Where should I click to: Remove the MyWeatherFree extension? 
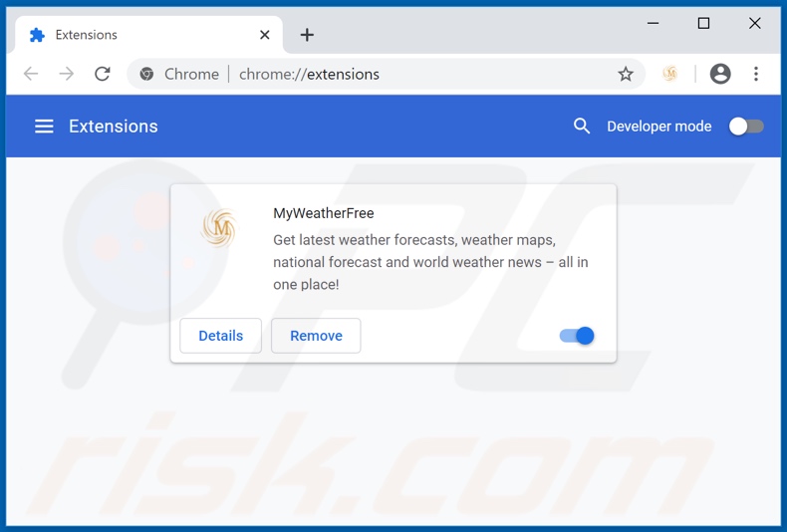pyautogui.click(x=316, y=336)
